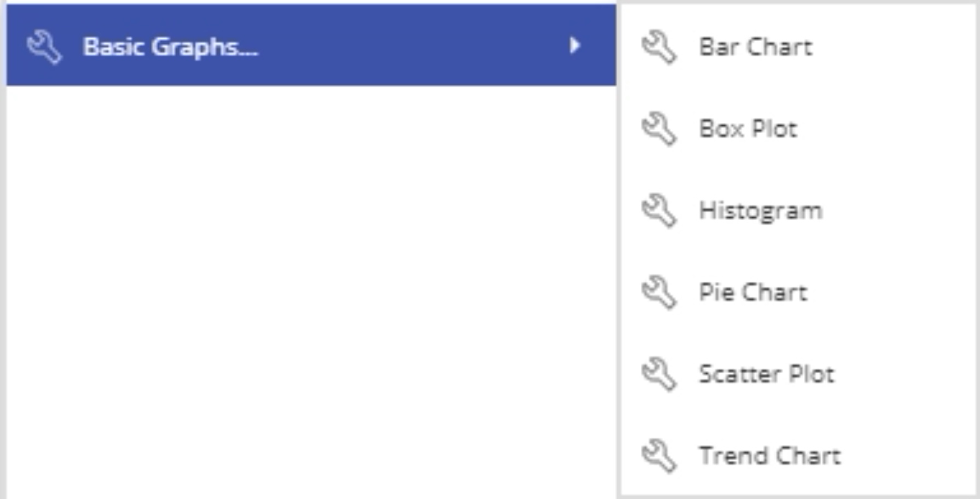Select Bar Chart from the submenu
The image size is (980, 499).
point(798,47)
